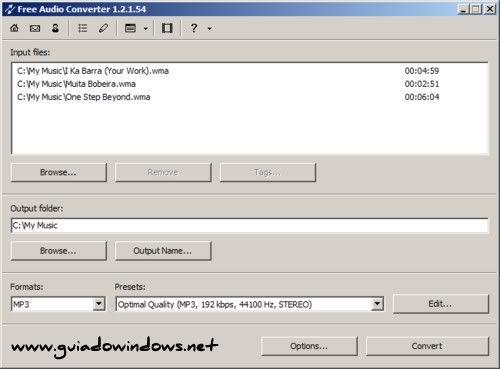Viewport: 500px width, 369px height.
Task: Start conversion with Convert button
Action: (427, 346)
